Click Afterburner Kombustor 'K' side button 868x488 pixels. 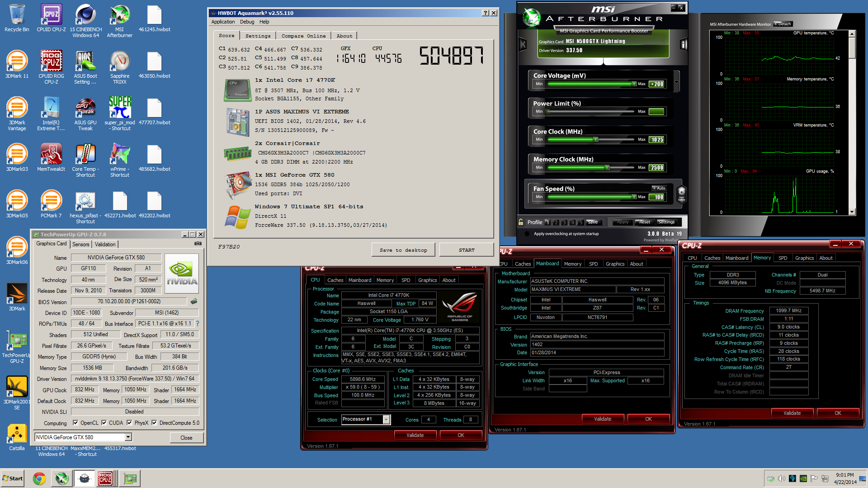tap(523, 44)
